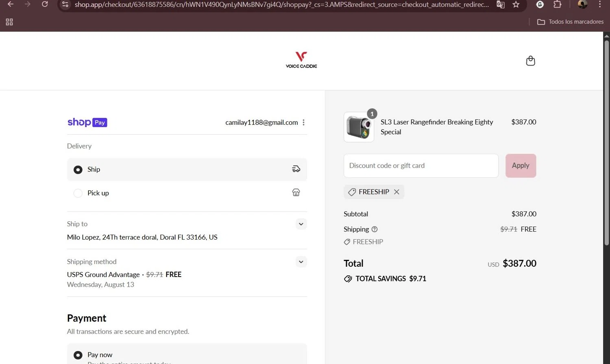
Task: Click the shipping address Milo Lopez text
Action: [x=142, y=237]
